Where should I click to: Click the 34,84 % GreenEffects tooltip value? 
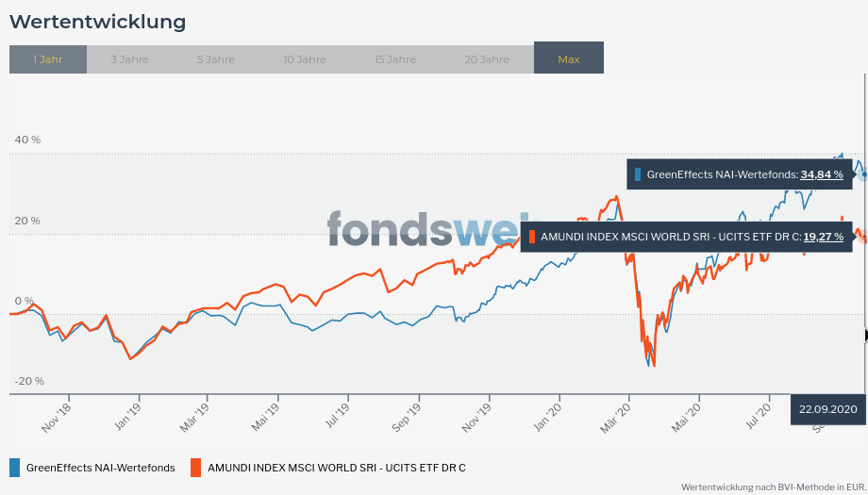click(821, 174)
